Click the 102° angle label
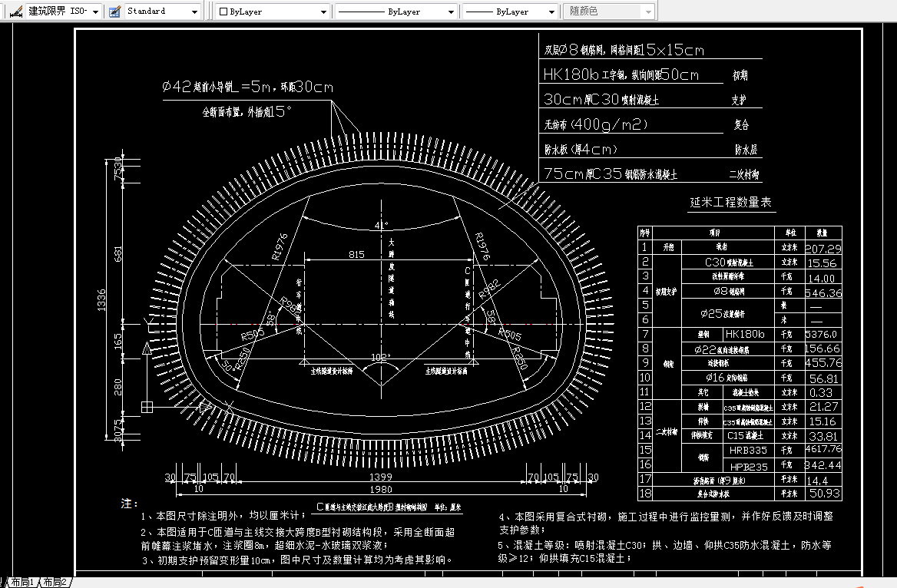This screenshot has width=897, height=588. click(x=380, y=358)
